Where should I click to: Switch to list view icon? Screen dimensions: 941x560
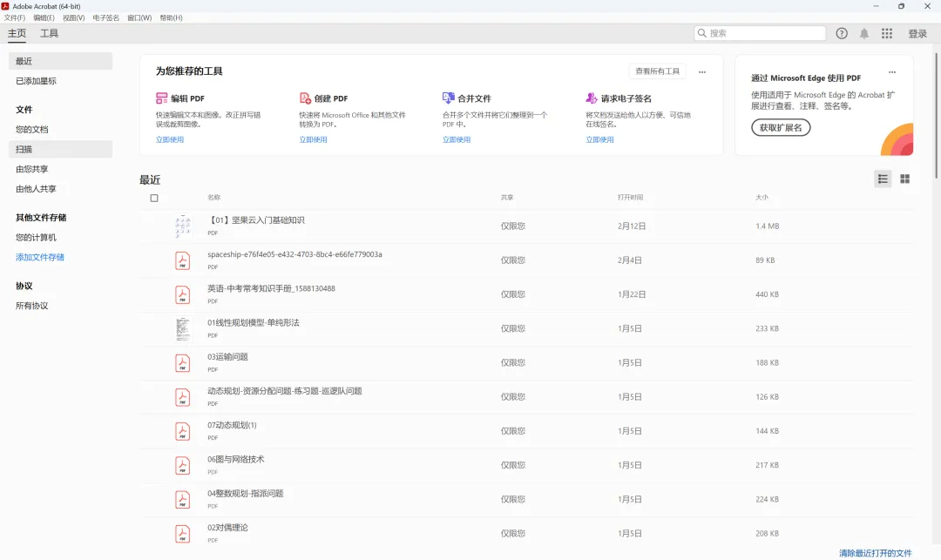[883, 179]
